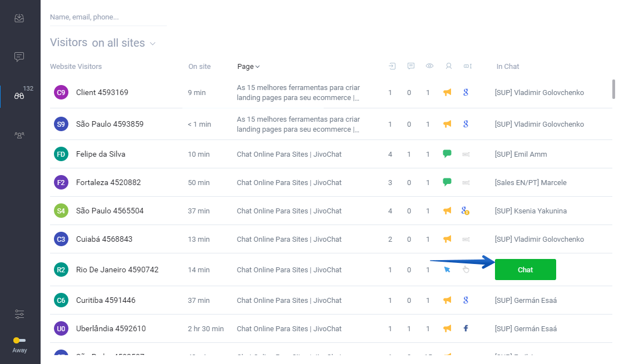Open the Page column dropdown
This screenshot has width=619, height=364.
coord(248,67)
